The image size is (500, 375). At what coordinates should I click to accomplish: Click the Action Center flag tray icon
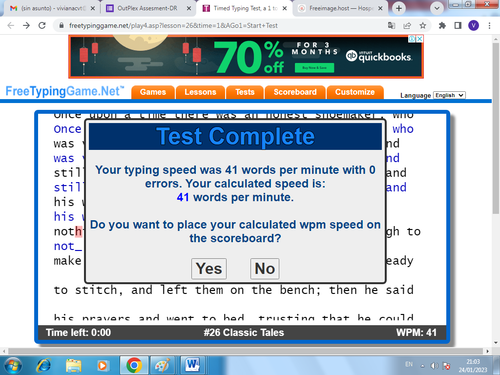click(446, 366)
